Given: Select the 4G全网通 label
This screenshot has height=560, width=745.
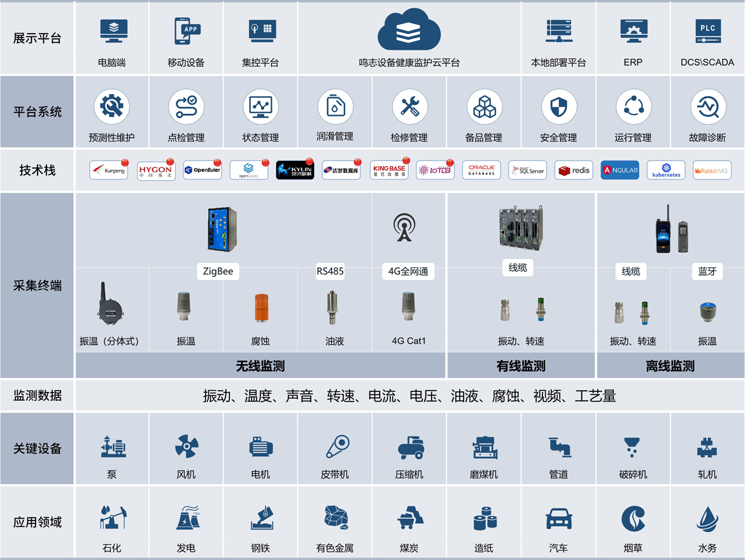Looking at the screenshot, I should pos(408,271).
